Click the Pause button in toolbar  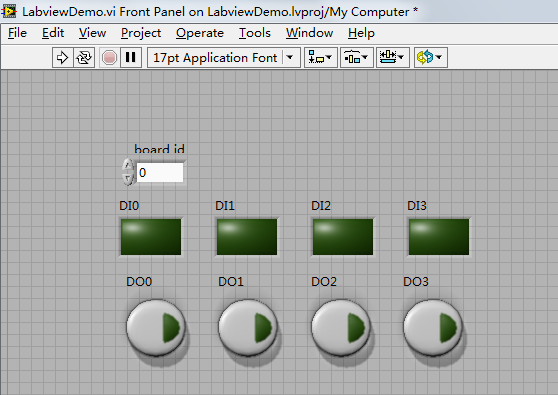click(x=131, y=57)
